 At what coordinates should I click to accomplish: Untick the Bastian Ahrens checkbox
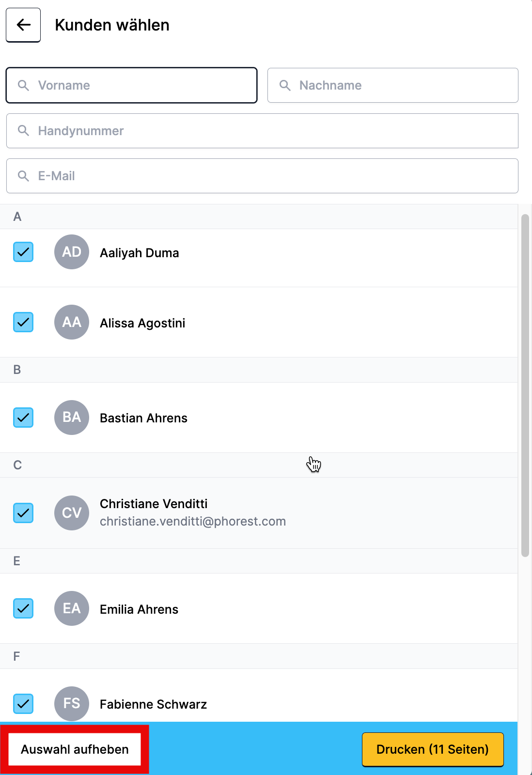(23, 418)
